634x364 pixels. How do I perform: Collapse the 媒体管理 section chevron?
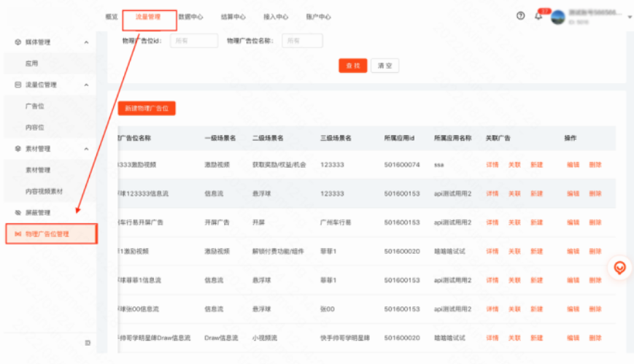pyautogui.click(x=86, y=42)
